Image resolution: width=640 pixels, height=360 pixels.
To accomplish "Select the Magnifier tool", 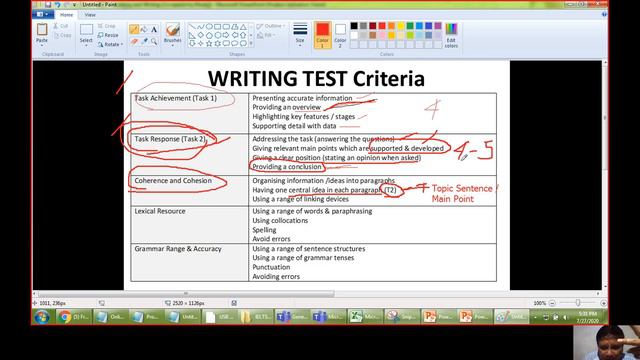I will click(x=154, y=41).
